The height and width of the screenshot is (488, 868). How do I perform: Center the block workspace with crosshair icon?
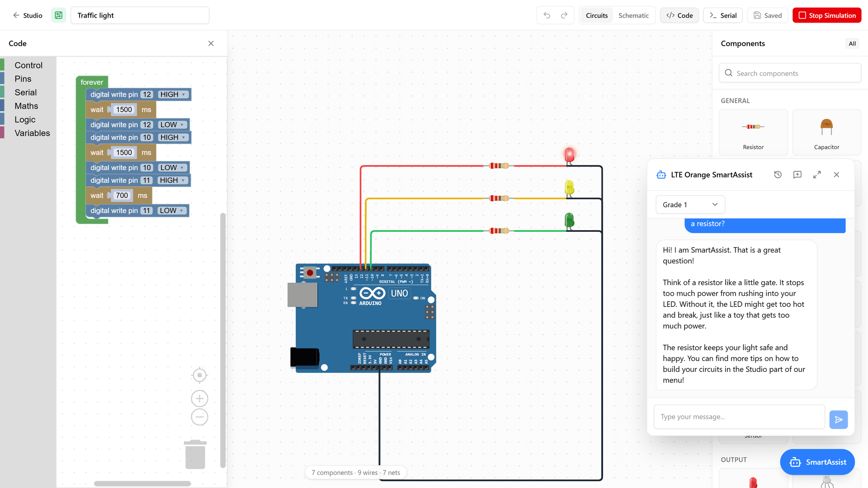[x=199, y=375]
